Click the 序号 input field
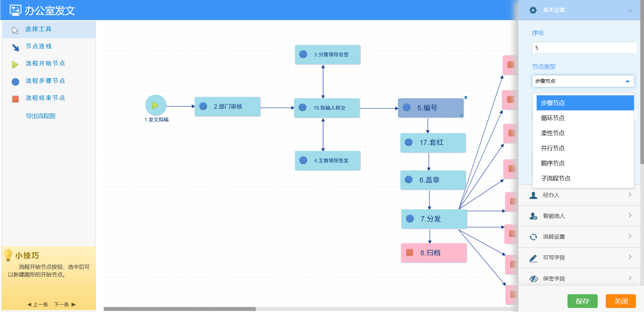This screenshot has width=644, height=312. tap(583, 48)
